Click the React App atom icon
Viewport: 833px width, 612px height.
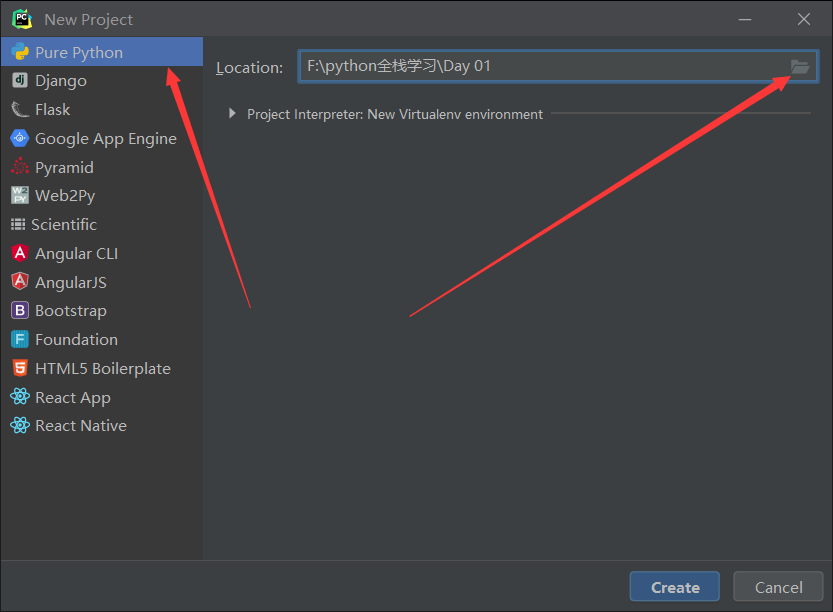pos(20,397)
